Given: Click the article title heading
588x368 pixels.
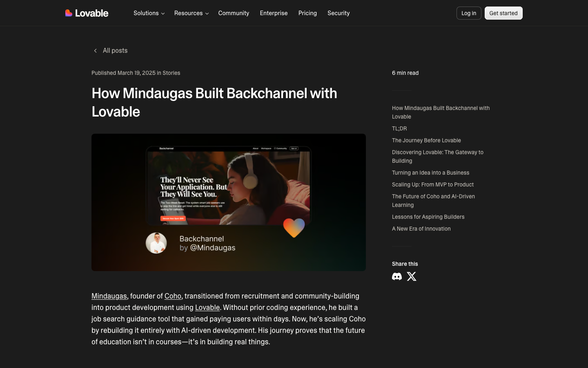Looking at the screenshot, I should pyautogui.click(x=214, y=102).
